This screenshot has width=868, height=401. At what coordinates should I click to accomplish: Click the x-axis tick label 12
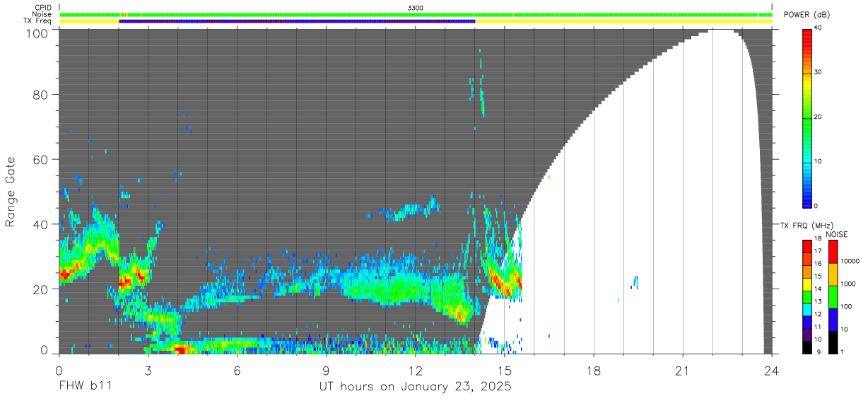(416, 371)
